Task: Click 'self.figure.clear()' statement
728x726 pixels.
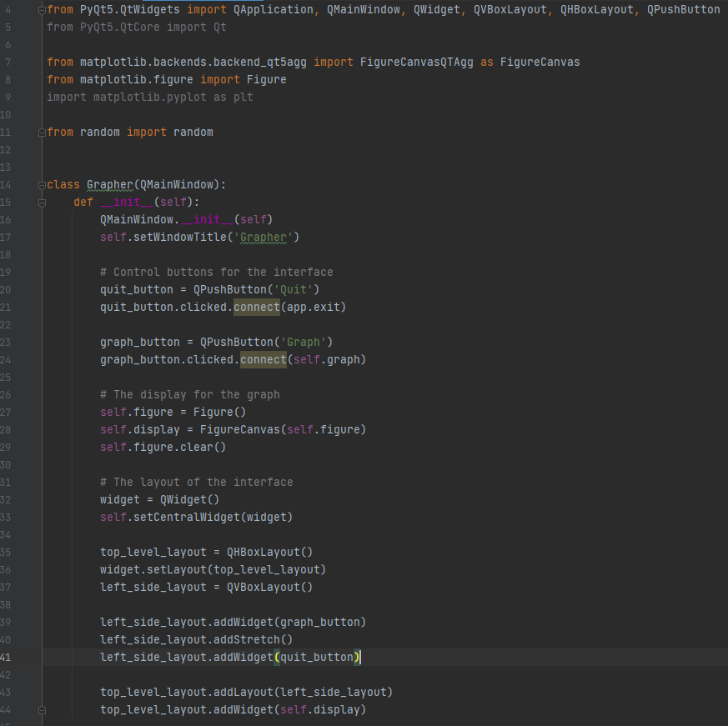Action: [163, 447]
